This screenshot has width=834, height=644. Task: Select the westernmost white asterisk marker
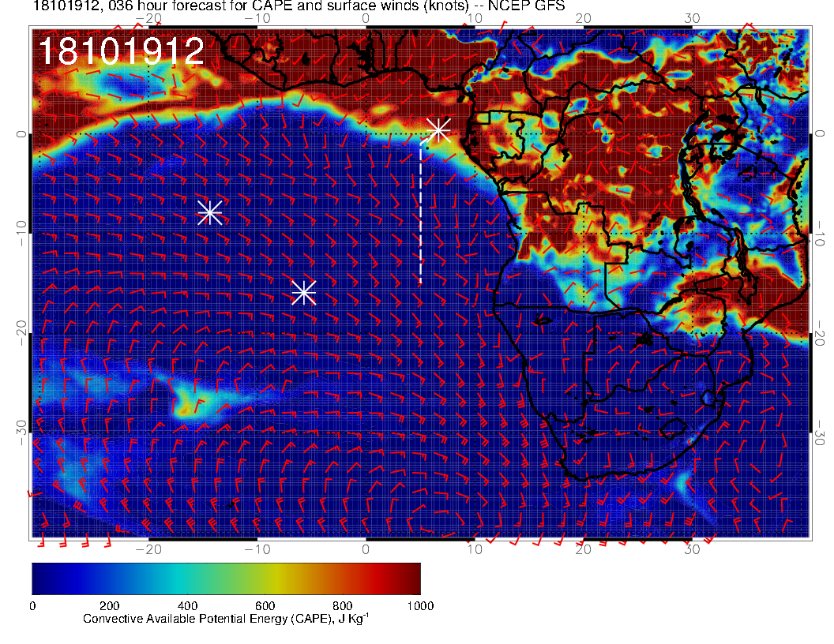coord(209,213)
